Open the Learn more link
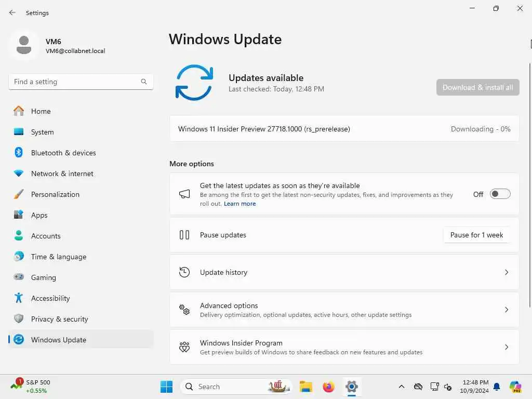The width and height of the screenshot is (532, 399). coord(240,204)
